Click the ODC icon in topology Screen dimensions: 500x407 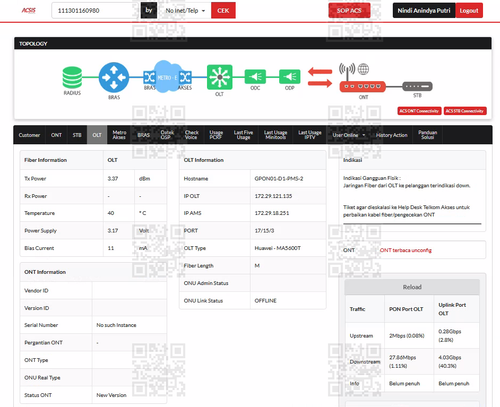coord(255,77)
